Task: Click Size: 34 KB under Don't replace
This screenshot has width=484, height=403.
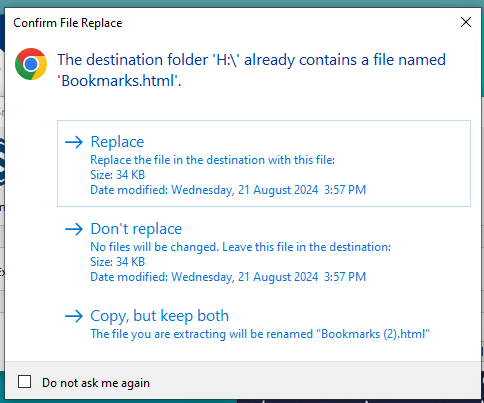Action: point(118,262)
